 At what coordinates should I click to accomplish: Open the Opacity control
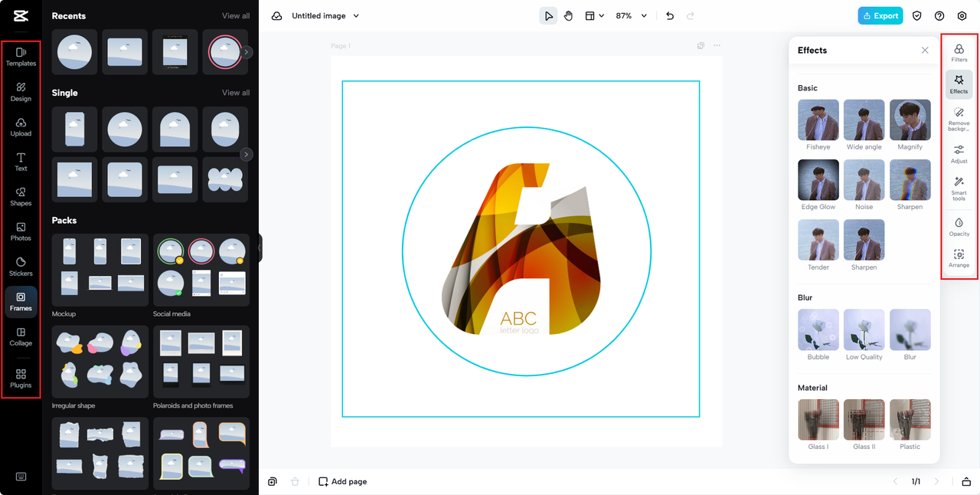pyautogui.click(x=959, y=227)
